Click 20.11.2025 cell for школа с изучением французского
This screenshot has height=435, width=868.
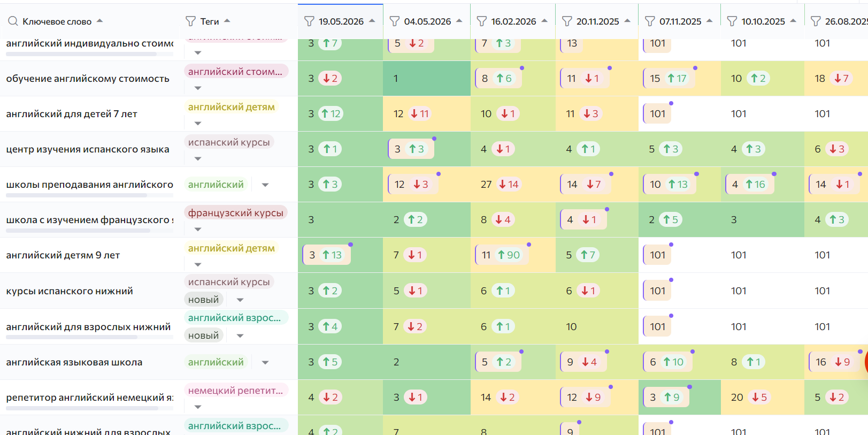(x=597, y=220)
